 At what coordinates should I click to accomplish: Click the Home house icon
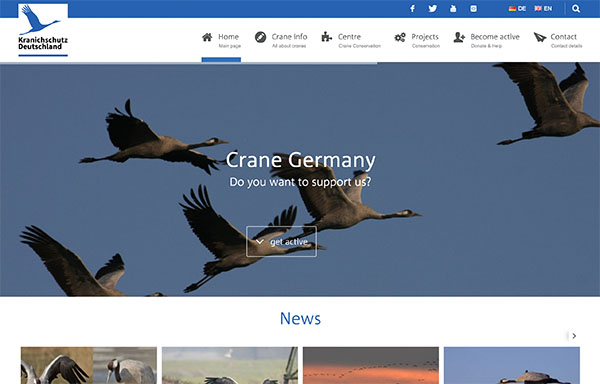click(207, 37)
